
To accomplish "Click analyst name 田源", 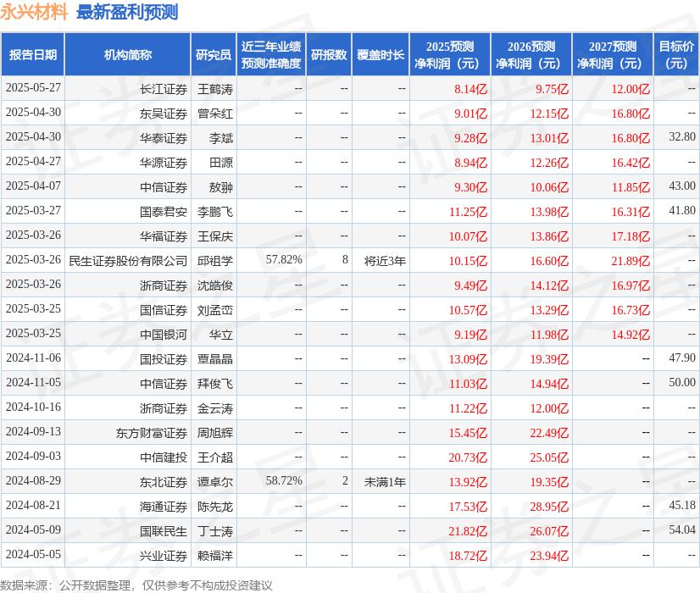I will pyautogui.click(x=221, y=163).
